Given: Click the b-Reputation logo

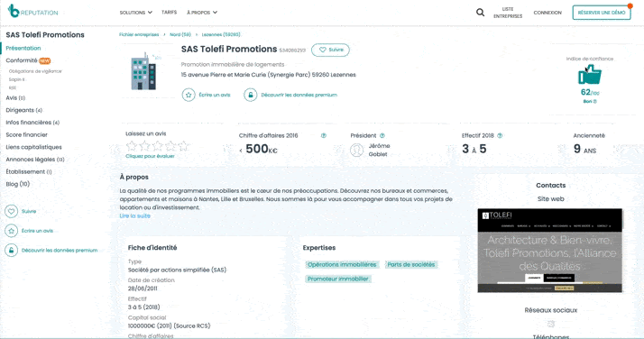Looking at the screenshot, I should pyautogui.click(x=32, y=11).
